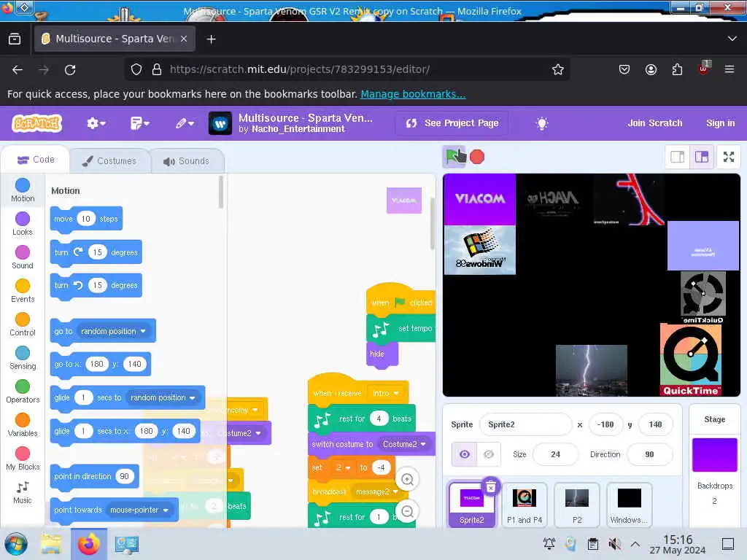Zoom out on the code workspace

407,511
